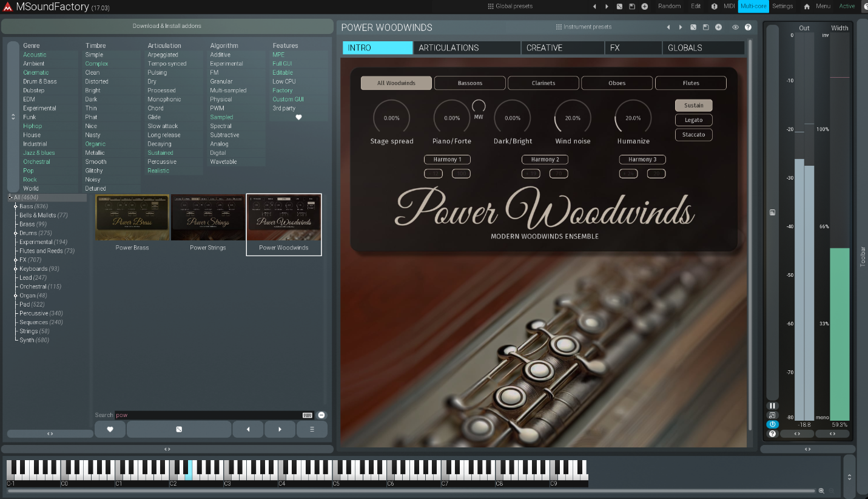Adjust the Stage spread knob
Screen dimensions: 868x499
[x=391, y=118]
